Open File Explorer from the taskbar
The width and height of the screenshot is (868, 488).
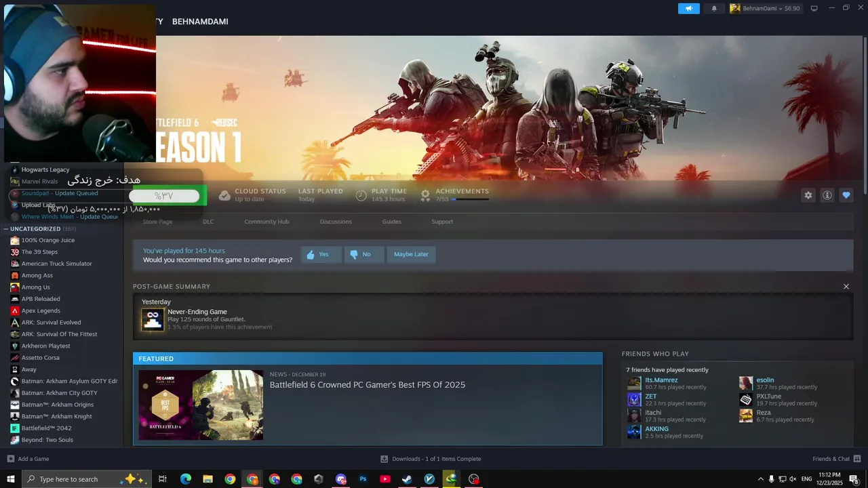click(x=208, y=479)
